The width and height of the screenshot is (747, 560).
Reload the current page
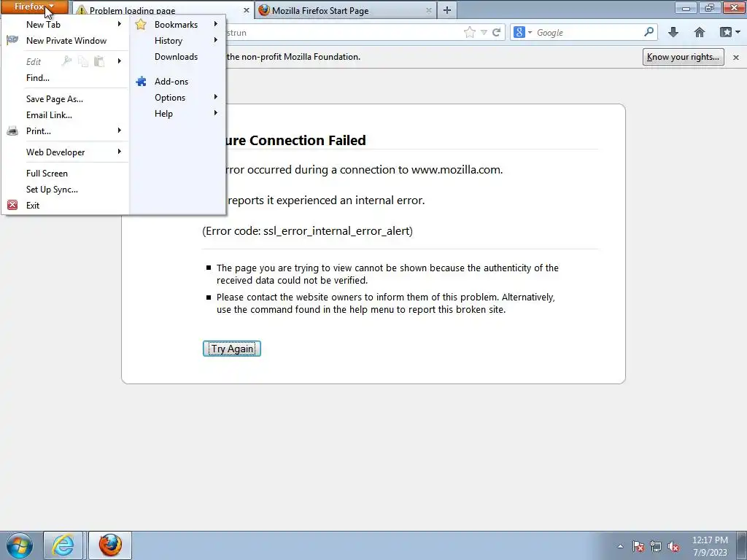(x=496, y=32)
